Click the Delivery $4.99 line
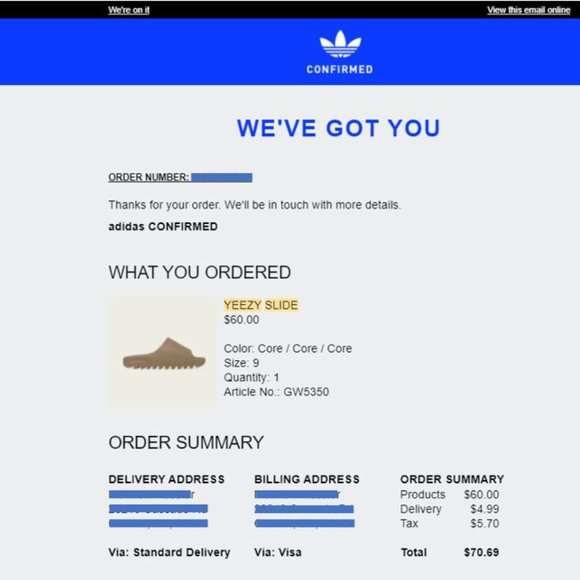The image size is (580, 580). [x=449, y=509]
